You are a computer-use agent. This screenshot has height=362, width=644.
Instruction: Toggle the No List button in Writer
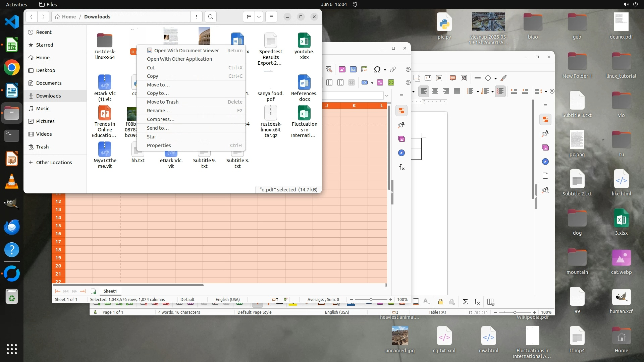[500, 91]
